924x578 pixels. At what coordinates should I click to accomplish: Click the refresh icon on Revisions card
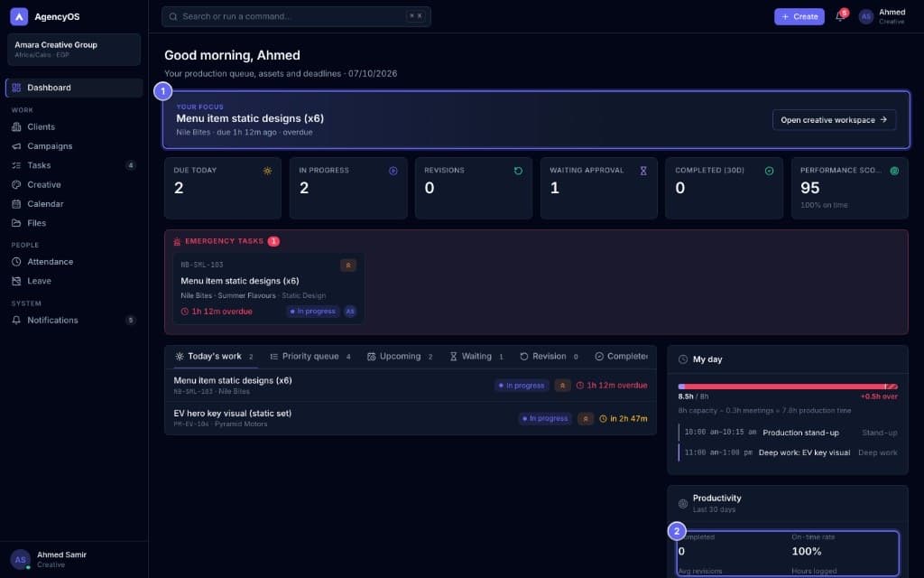point(519,171)
